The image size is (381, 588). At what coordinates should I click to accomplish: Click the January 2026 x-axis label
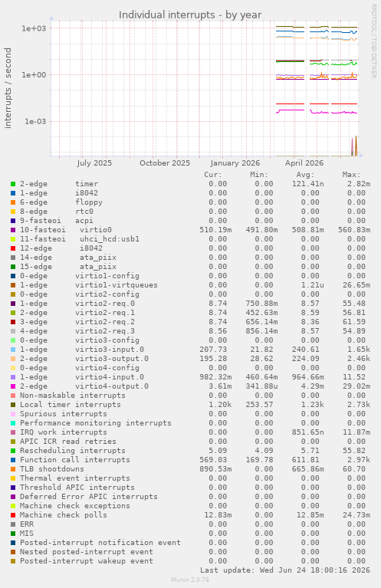point(235,163)
